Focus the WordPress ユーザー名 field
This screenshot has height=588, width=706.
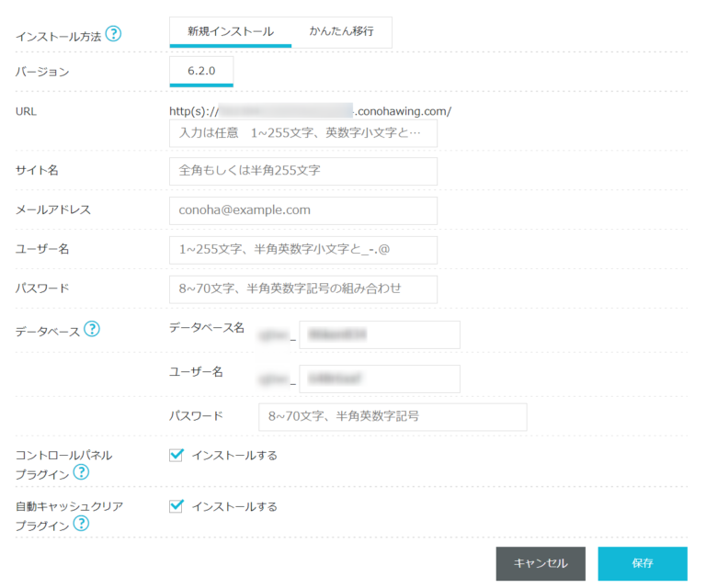pyautogui.click(x=303, y=250)
